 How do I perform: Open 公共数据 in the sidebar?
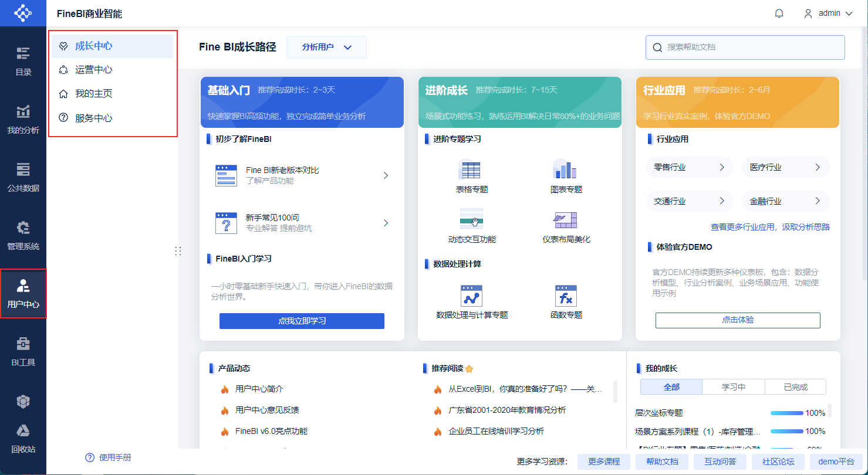tap(23, 177)
